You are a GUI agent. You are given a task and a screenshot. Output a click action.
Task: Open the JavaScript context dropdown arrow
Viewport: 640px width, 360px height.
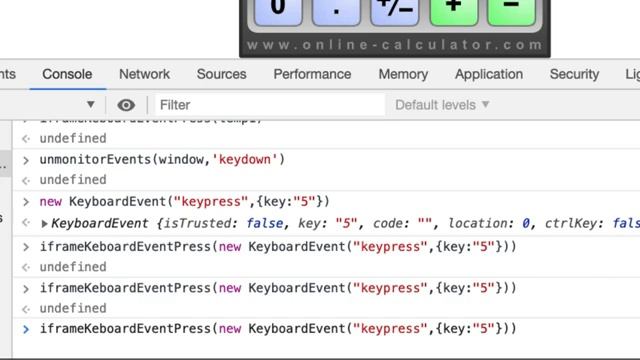91,105
